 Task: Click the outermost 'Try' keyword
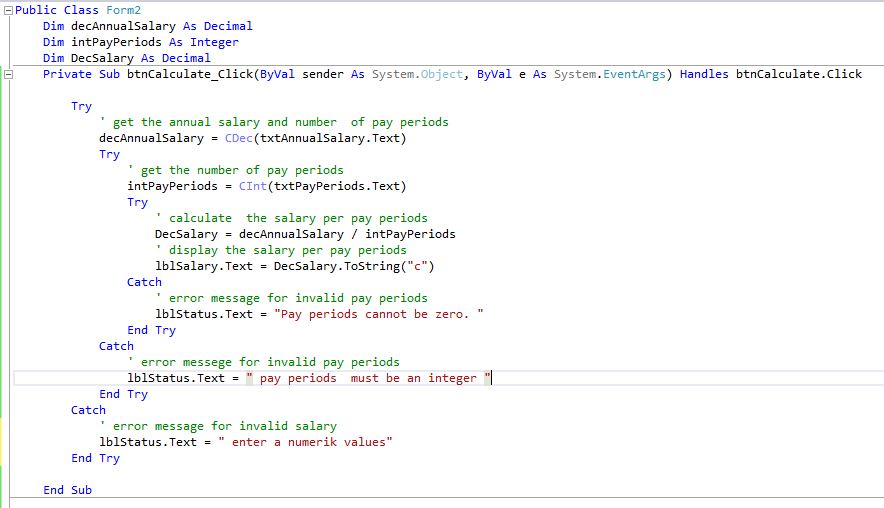[81, 107]
